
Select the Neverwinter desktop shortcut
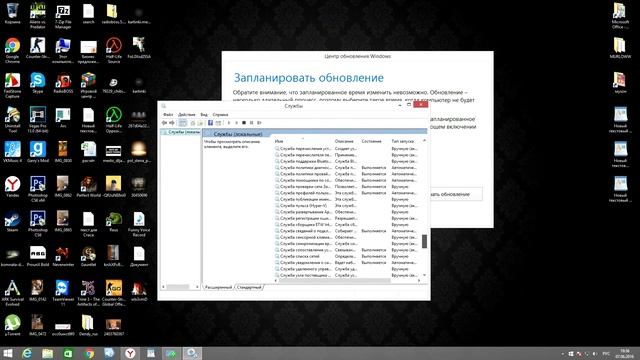[63, 256]
